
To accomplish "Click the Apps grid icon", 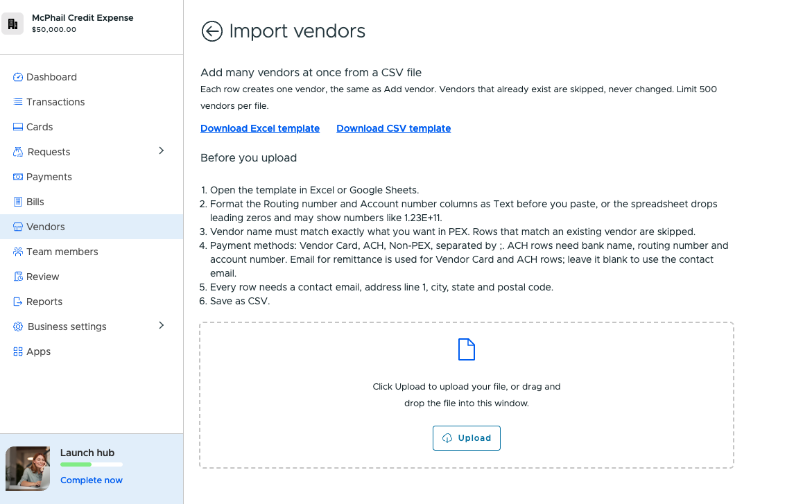I will click(x=17, y=351).
